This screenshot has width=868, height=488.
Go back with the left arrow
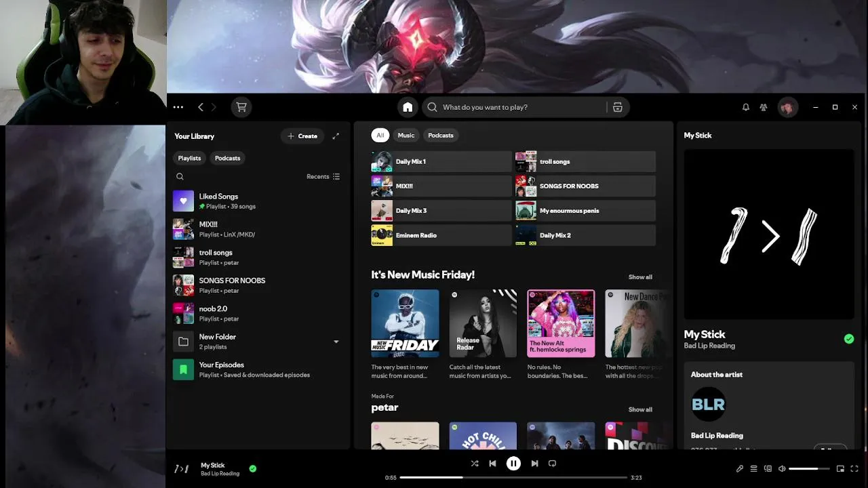pyautogui.click(x=201, y=107)
